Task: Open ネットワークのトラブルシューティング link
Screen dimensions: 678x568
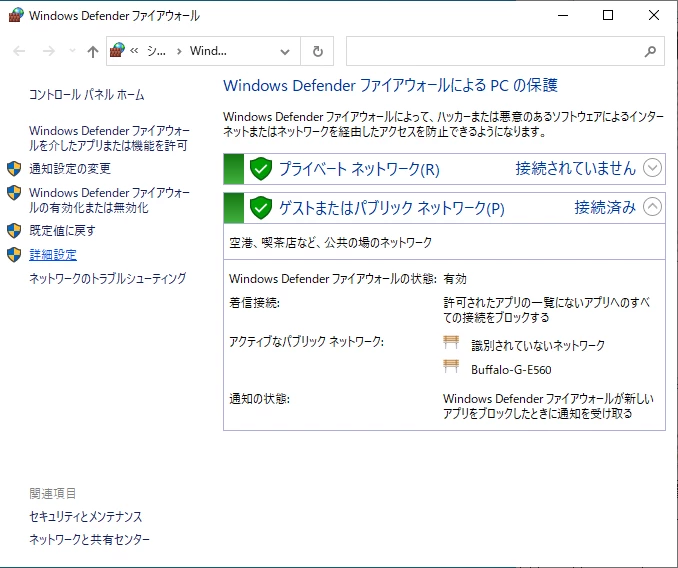Action: tap(107, 278)
